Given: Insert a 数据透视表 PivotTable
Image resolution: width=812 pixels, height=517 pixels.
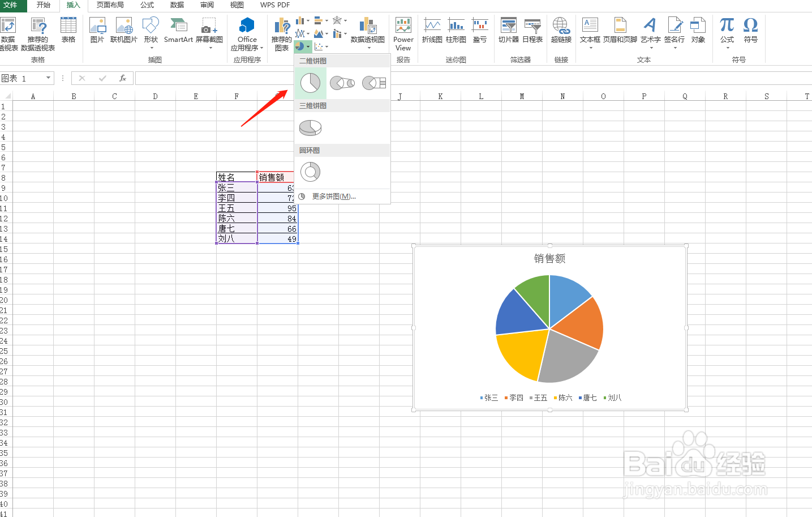Looking at the screenshot, I should pos(8,34).
